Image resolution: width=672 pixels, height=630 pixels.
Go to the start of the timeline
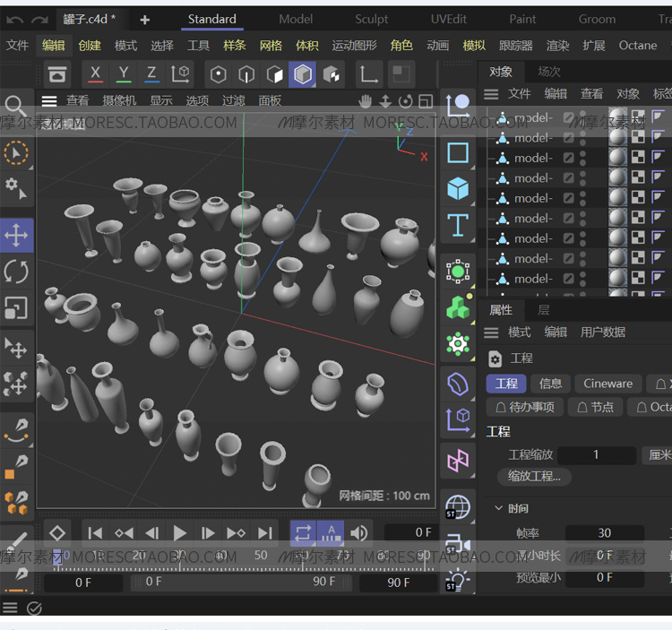point(95,533)
